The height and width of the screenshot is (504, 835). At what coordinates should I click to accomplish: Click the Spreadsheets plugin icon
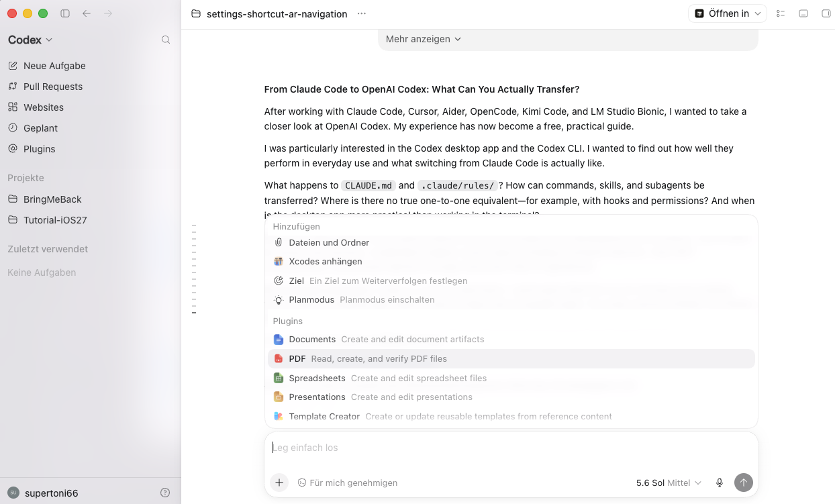point(279,379)
